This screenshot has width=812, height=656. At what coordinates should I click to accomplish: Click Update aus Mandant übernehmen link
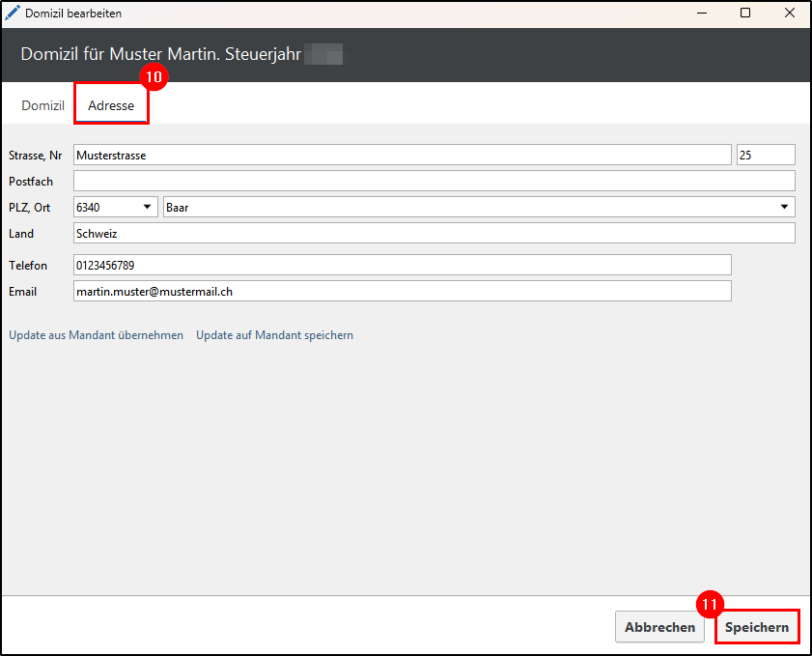point(96,335)
